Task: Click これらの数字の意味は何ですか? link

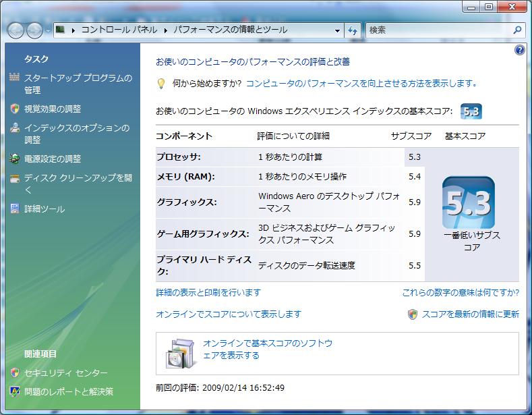Action: pyautogui.click(x=461, y=292)
